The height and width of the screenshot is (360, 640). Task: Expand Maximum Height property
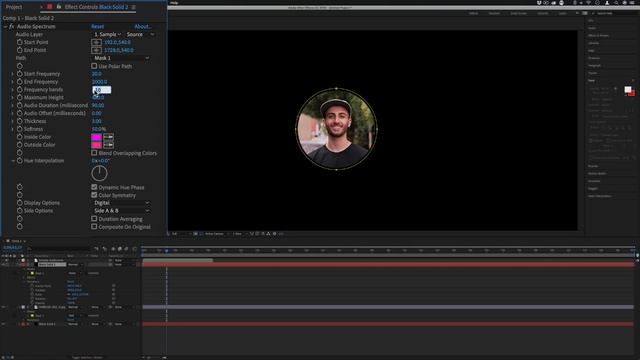pos(13,98)
